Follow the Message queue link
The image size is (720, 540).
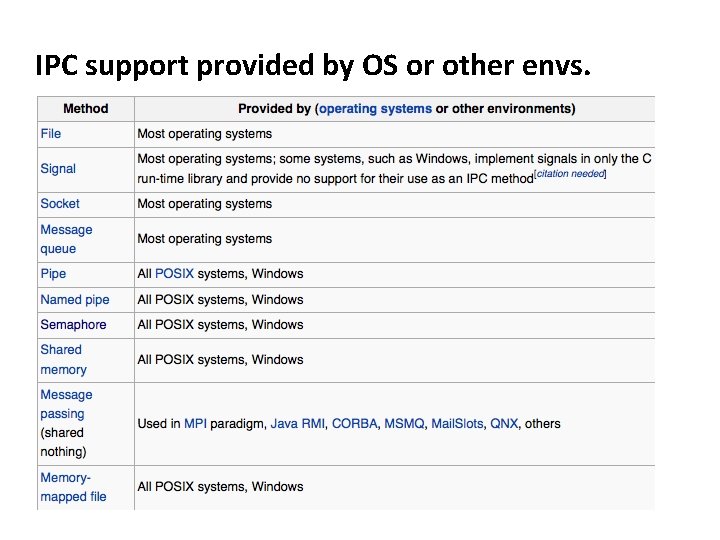coord(66,239)
